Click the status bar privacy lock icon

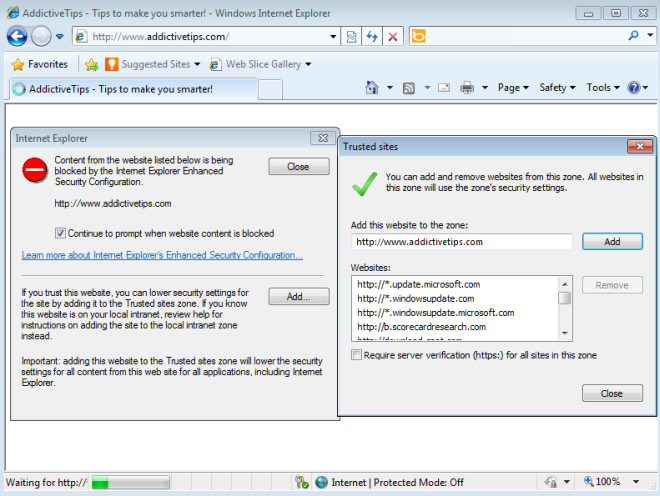pyautogui.click(x=551, y=482)
